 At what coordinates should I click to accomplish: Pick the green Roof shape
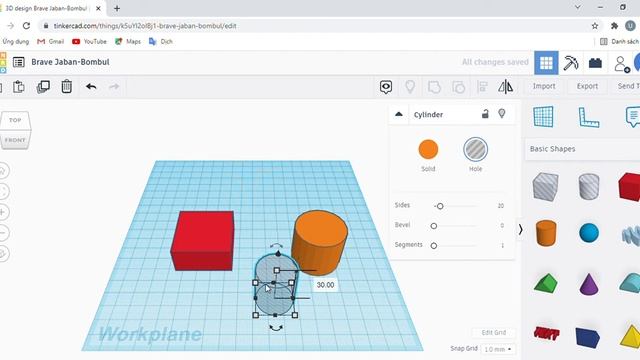(545, 283)
